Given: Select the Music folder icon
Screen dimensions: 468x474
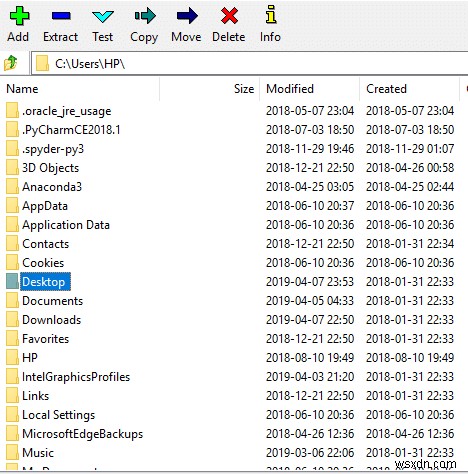Looking at the screenshot, I should click(12, 452).
